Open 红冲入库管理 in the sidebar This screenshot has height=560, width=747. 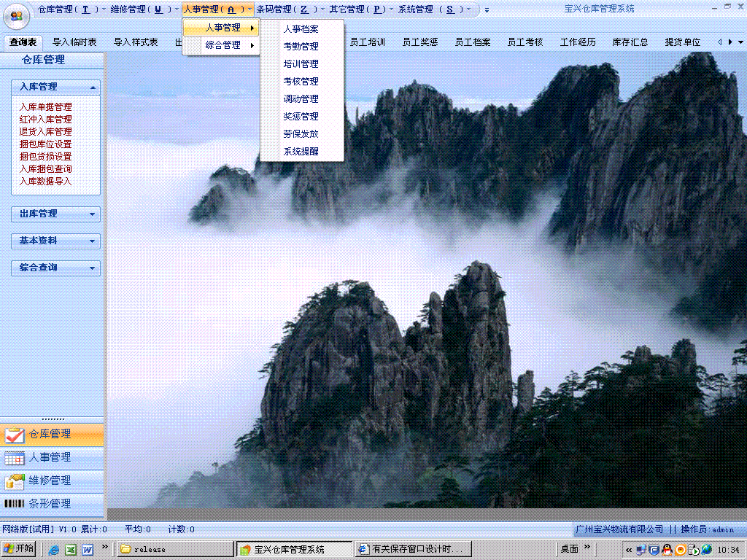[x=46, y=120]
